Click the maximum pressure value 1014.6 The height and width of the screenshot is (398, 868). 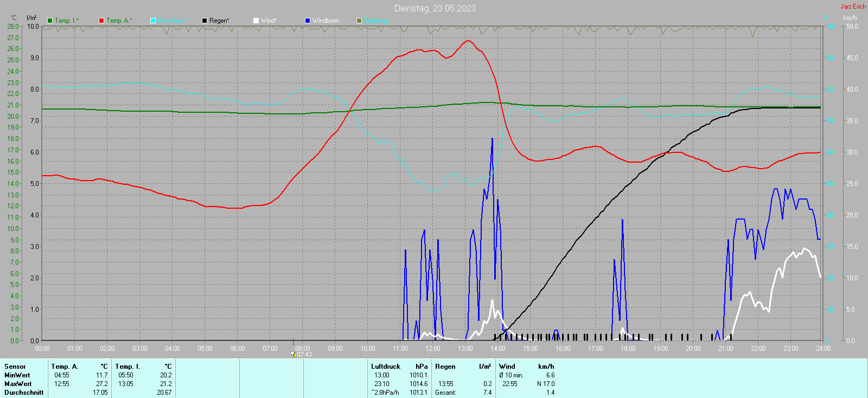[419, 384]
